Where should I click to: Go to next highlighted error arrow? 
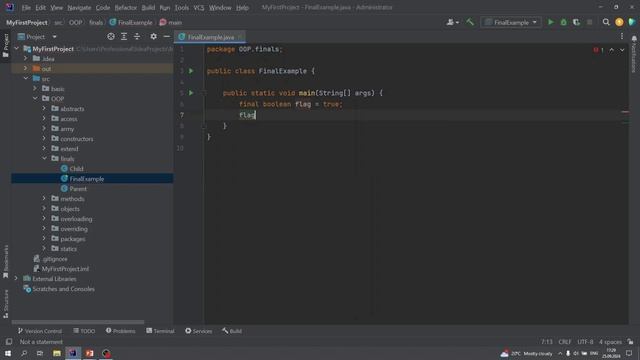coord(622,50)
